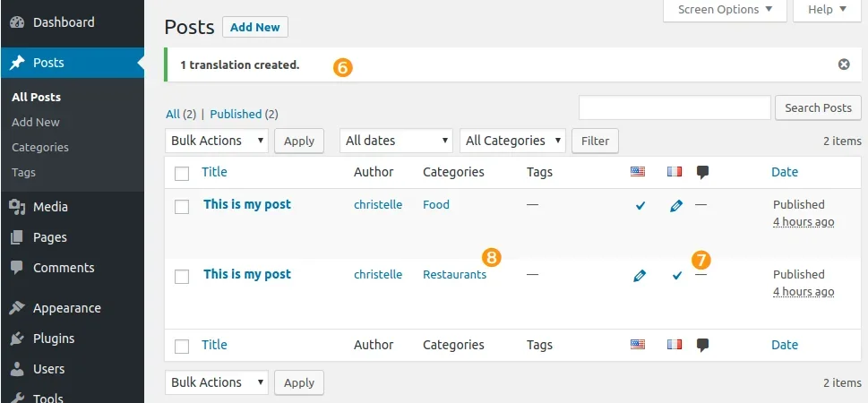Expand the Screen Options panel tab
Screen dimensions: 868x403
(x=725, y=10)
